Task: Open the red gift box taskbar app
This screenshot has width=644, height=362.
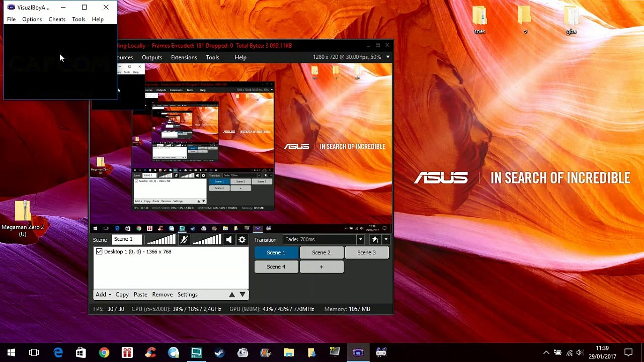Action: point(127,352)
